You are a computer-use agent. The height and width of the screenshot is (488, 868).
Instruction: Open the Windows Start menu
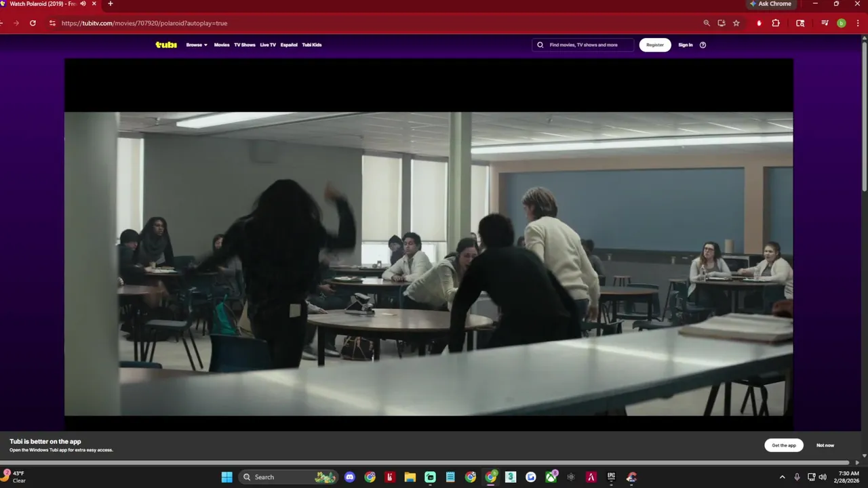[226, 477]
